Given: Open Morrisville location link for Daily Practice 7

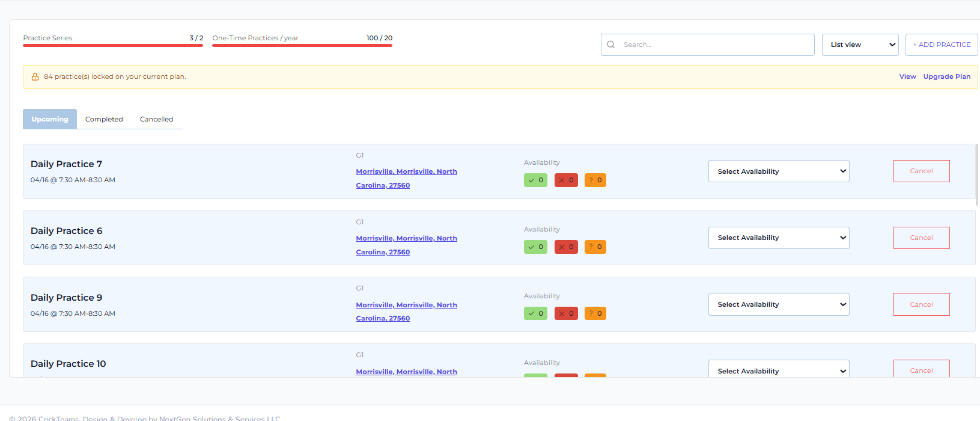Looking at the screenshot, I should click(406, 178).
